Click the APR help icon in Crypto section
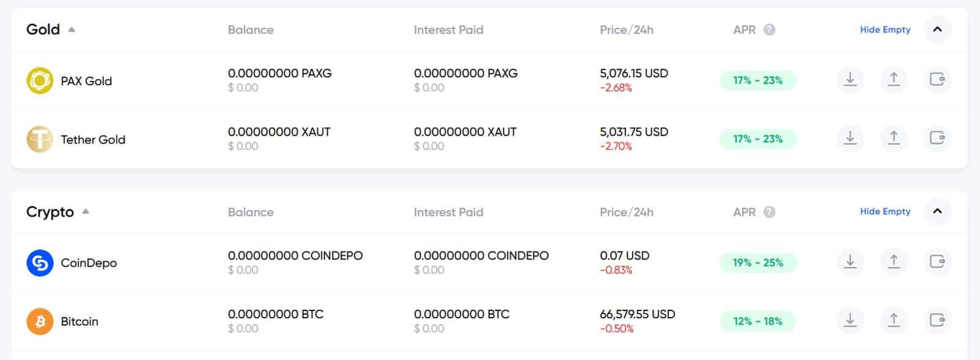980x360 pixels. [x=770, y=212]
